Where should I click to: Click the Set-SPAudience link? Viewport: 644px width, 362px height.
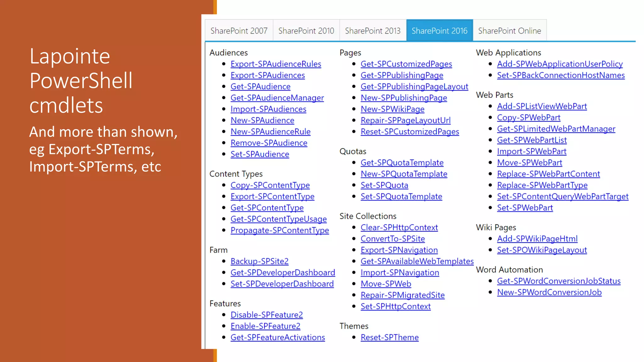tap(260, 154)
